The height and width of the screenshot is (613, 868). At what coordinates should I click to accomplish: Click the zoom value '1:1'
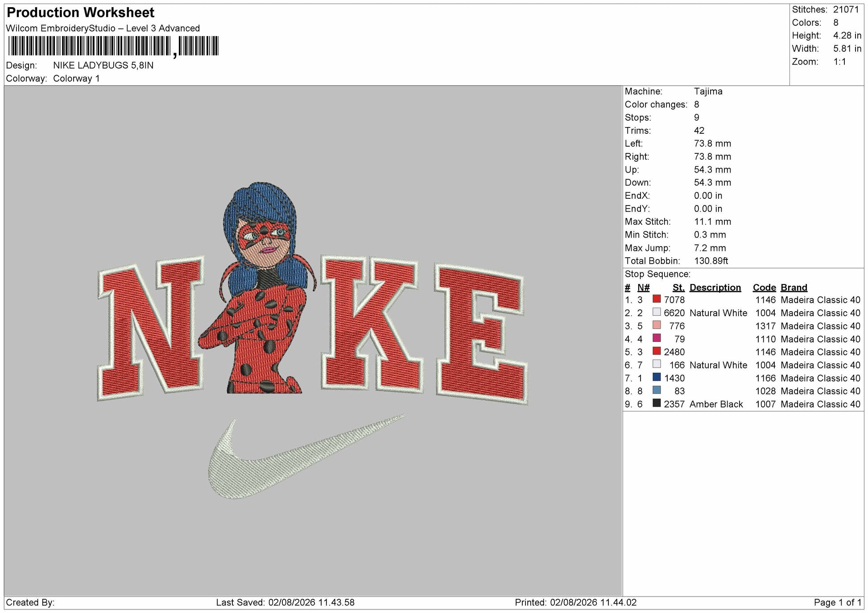pos(840,62)
